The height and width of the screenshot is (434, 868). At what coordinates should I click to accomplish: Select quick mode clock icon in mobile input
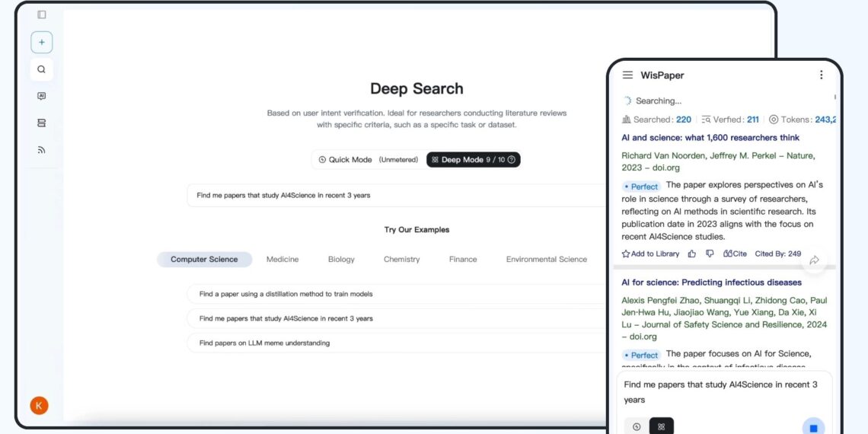coord(637,427)
